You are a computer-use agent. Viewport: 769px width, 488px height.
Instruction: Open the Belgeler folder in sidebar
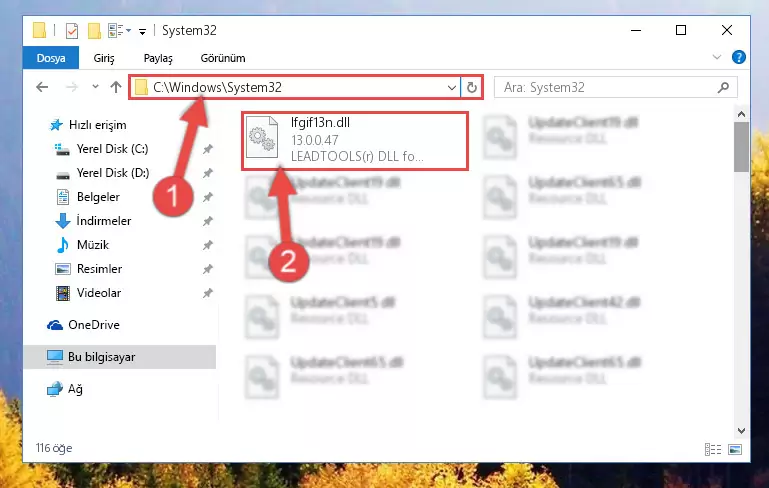click(88, 197)
